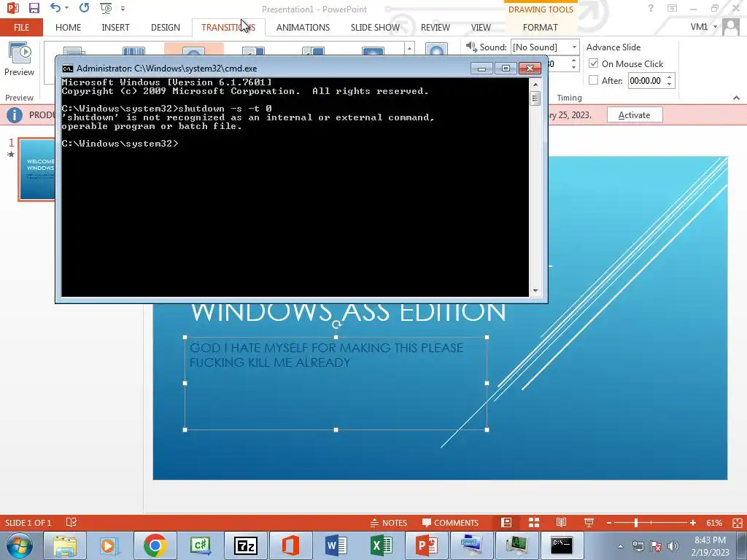747x560 pixels.
Task: Toggle the On Mouse Click checkbox
Action: tap(593, 63)
